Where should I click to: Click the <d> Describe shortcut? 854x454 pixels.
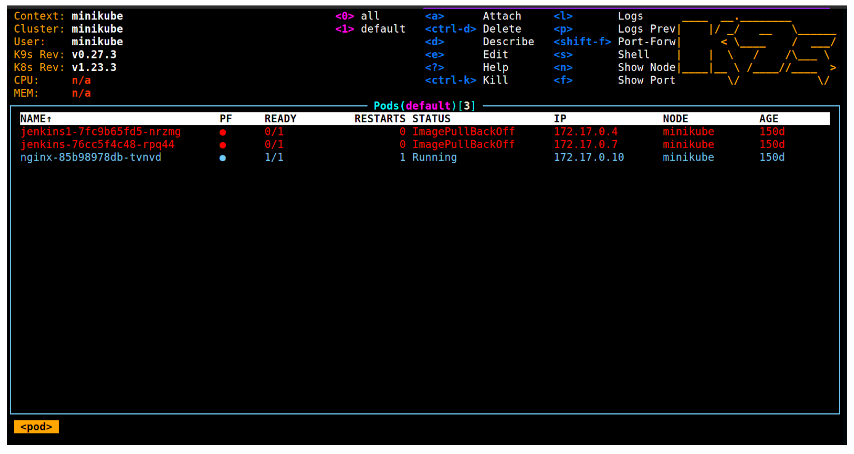[480, 42]
